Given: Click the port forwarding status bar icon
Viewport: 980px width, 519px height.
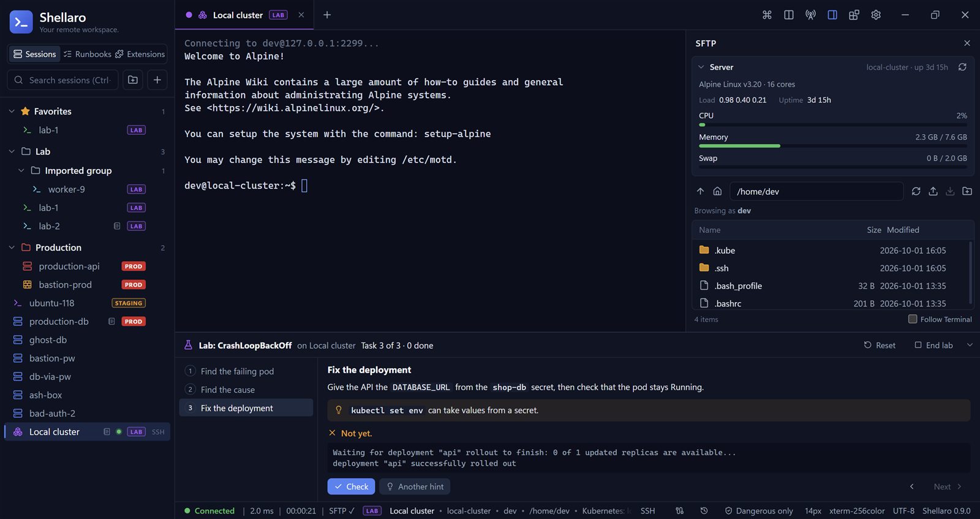Looking at the screenshot, I should pyautogui.click(x=680, y=510).
